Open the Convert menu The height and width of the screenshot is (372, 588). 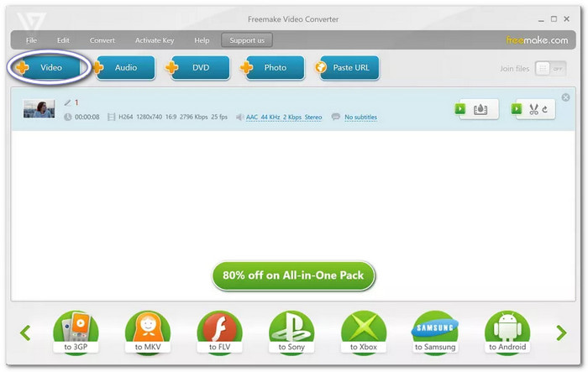(x=102, y=40)
